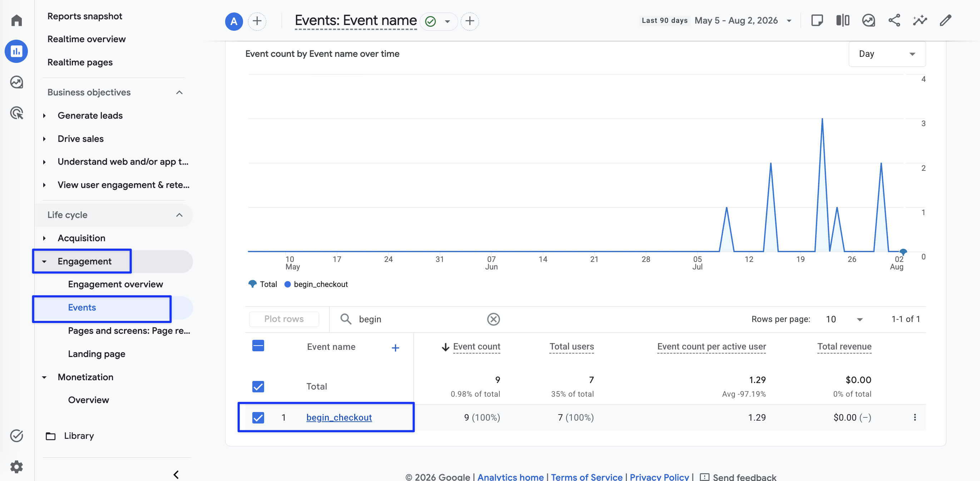980x481 pixels.
Task: Toggle begin_checkout series in chart legend
Action: pos(316,284)
